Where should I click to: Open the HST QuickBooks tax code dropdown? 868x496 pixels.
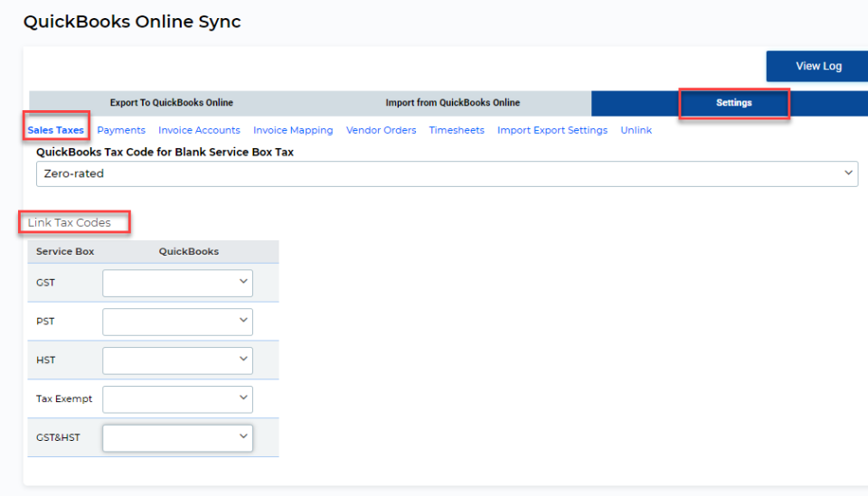tap(177, 360)
